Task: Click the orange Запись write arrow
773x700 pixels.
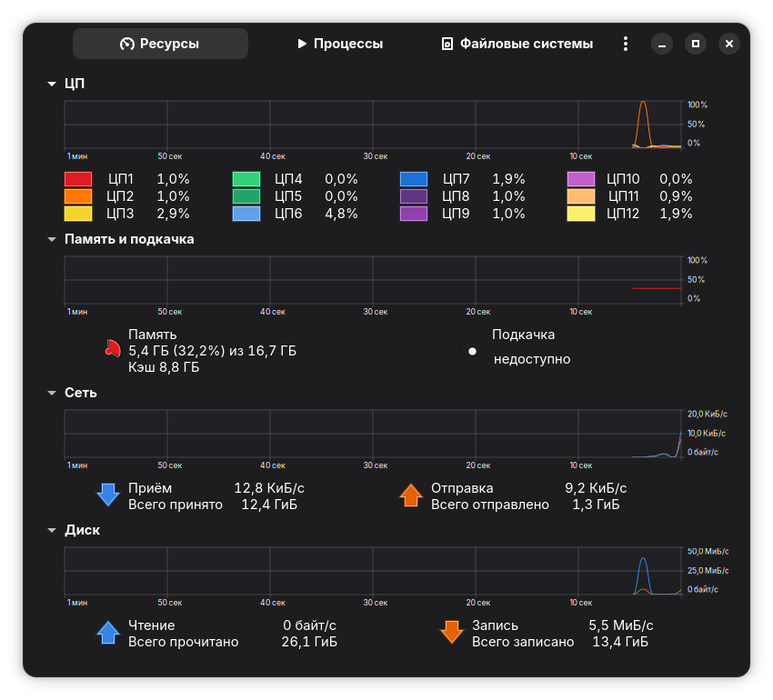Action: 452,633
